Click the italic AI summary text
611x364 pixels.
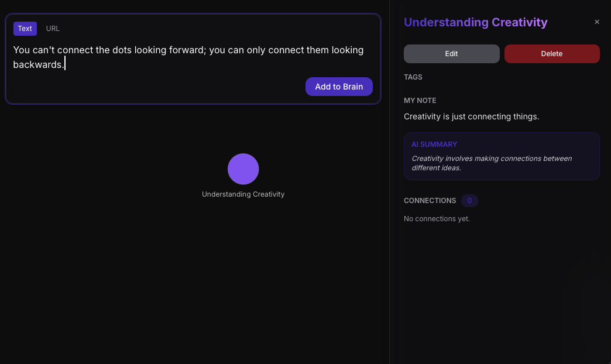pos(492,163)
